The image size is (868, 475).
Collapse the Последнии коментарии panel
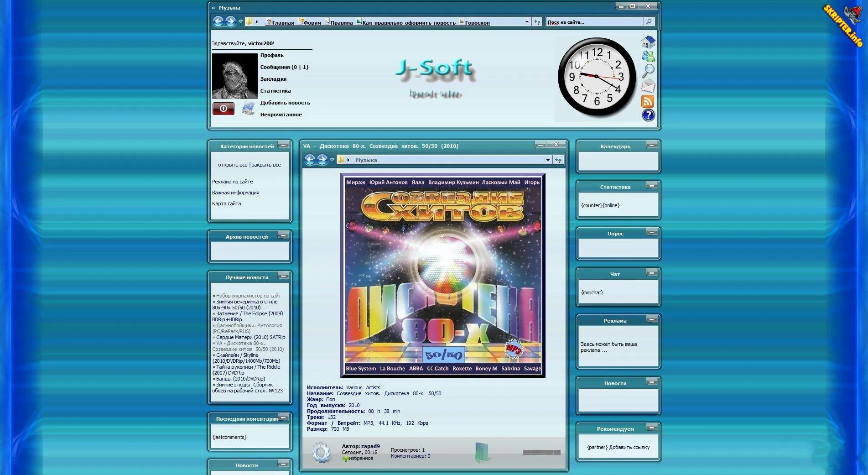(x=283, y=417)
